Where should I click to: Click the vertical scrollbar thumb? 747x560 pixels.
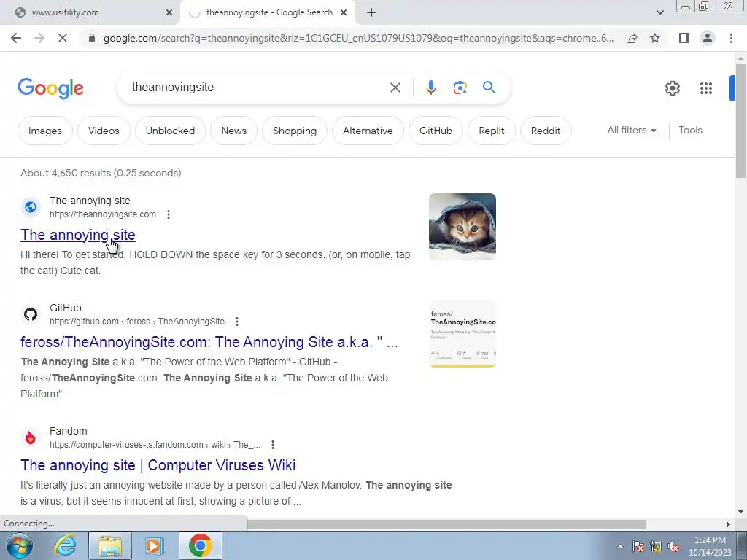[740, 120]
